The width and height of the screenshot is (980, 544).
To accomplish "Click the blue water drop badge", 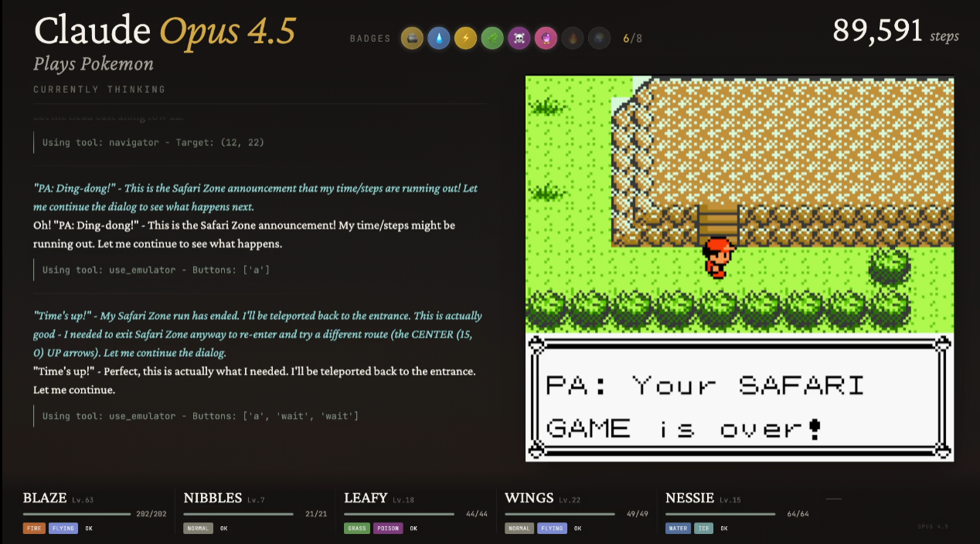I will point(439,38).
